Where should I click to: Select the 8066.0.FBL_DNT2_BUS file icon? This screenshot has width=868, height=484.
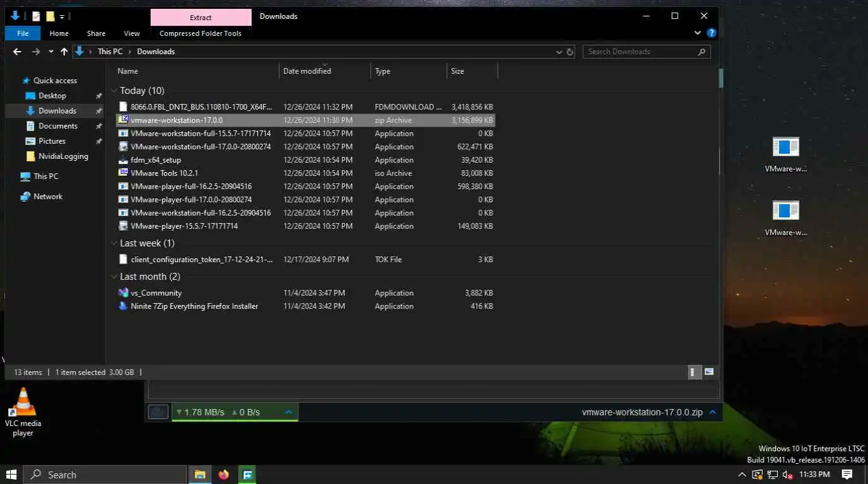124,107
